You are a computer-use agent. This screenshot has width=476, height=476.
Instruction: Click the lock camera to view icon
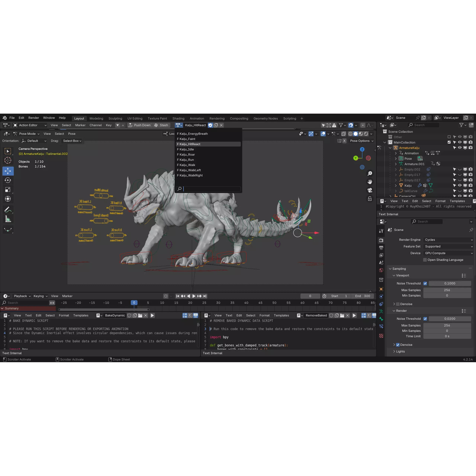click(370, 199)
